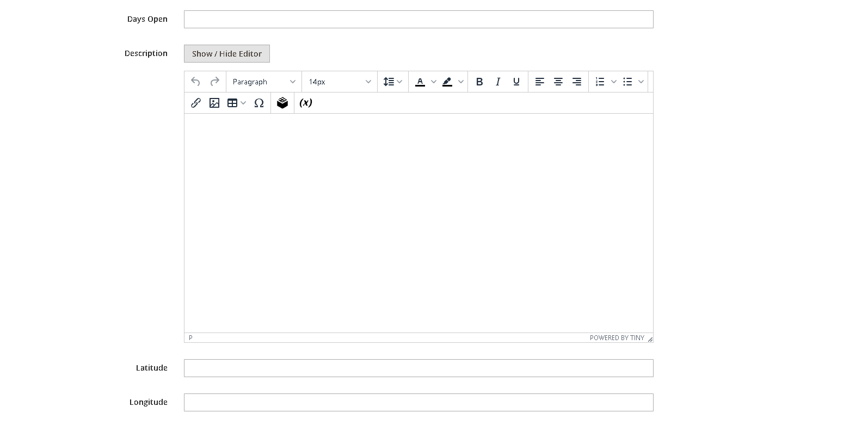Click the redo arrow in editor toolbar
Screen dimensions: 868x431
click(215, 82)
